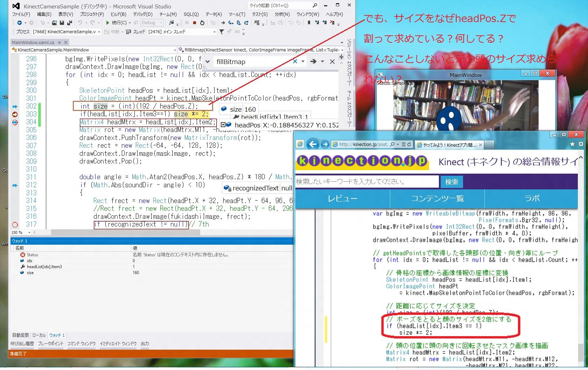This screenshot has height=370, width=588.
Task: Open the ファイル(F) menu
Action: coord(21,14)
